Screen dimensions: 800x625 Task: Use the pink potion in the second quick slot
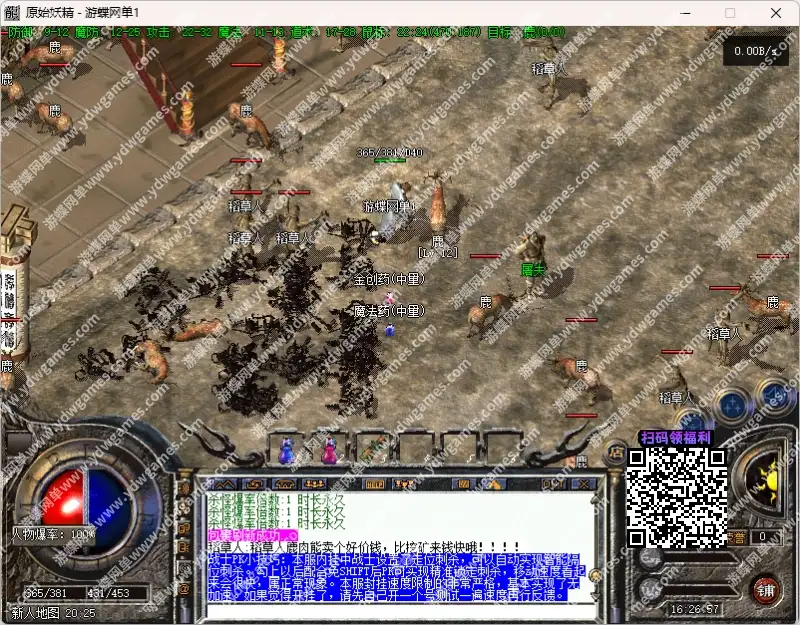tap(330, 450)
